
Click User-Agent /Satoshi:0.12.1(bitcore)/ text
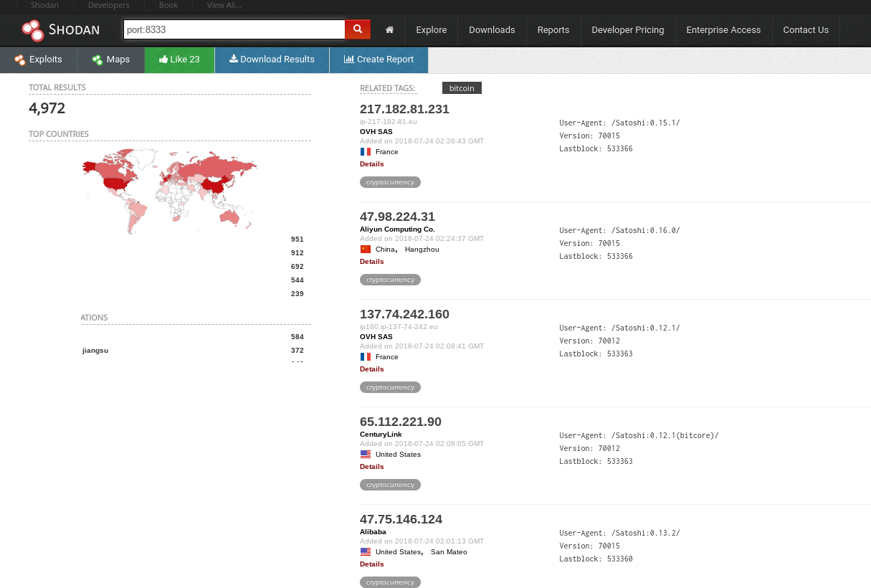pos(639,436)
